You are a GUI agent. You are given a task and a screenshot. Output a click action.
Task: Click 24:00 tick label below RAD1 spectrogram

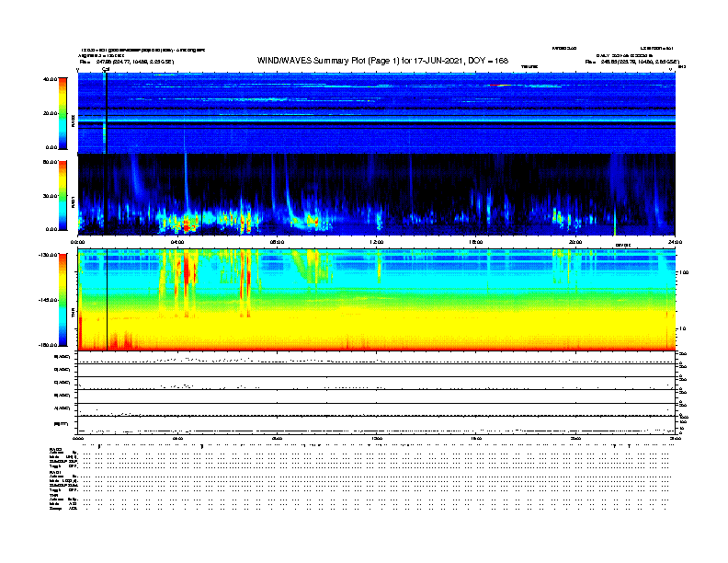pyautogui.click(x=675, y=242)
